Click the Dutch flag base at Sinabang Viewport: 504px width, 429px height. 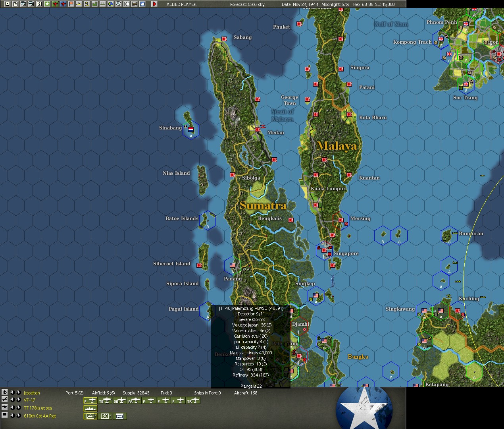[191, 129]
